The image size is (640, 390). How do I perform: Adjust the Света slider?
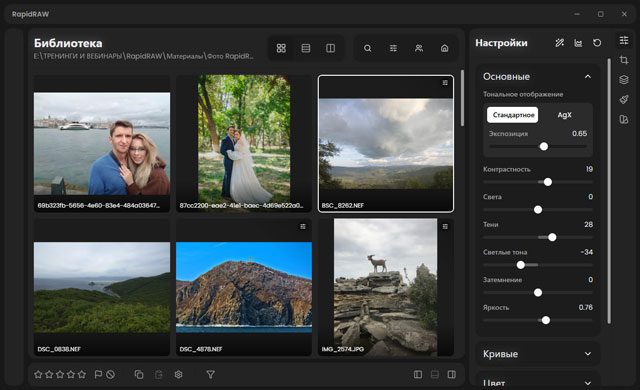click(x=538, y=210)
